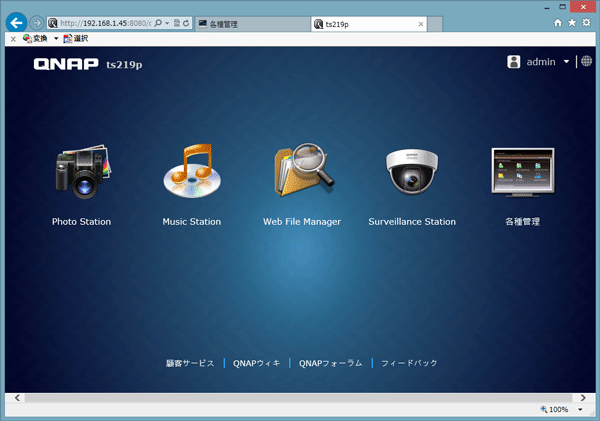Open a new tab using the blank tab button
Screen dimensions: 600x421
(x=435, y=24)
